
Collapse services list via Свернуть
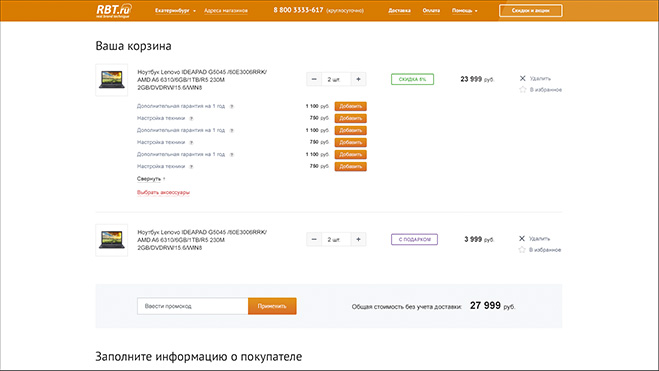click(149, 179)
